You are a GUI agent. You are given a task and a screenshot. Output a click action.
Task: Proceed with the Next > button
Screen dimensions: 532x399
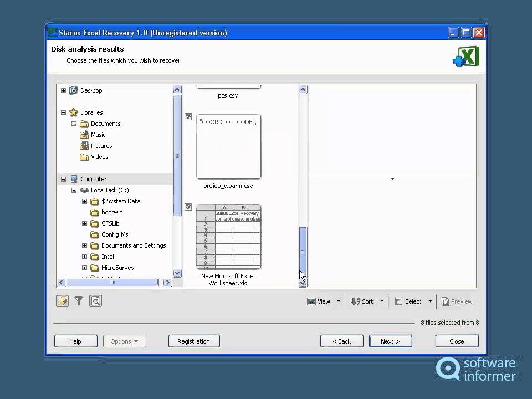pos(391,341)
